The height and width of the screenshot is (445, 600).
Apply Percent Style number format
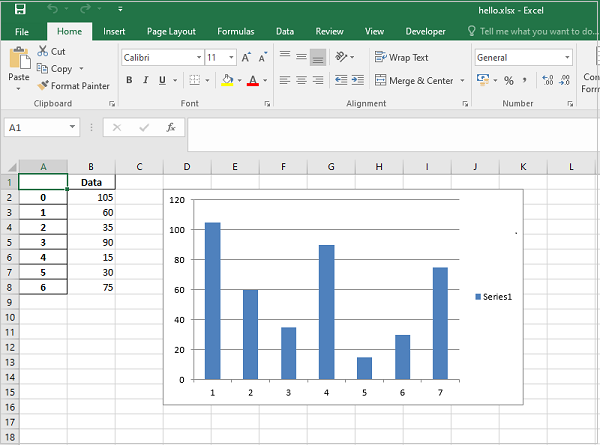click(508, 81)
